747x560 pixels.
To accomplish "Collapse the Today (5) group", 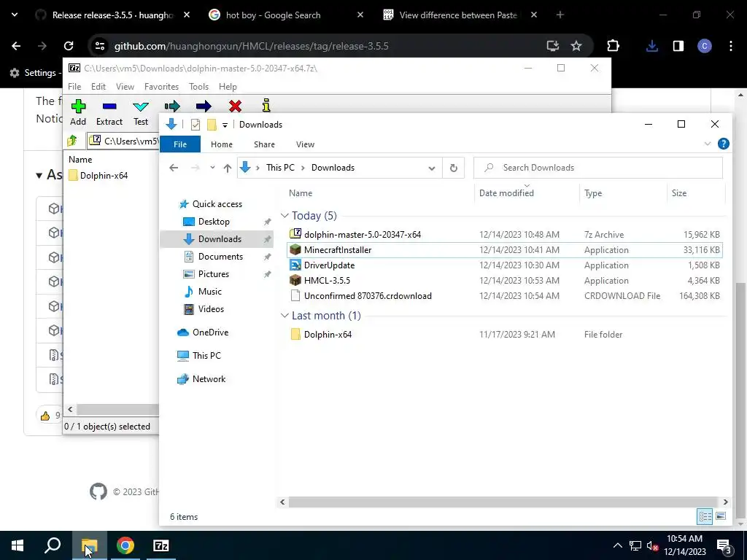I will coord(285,216).
